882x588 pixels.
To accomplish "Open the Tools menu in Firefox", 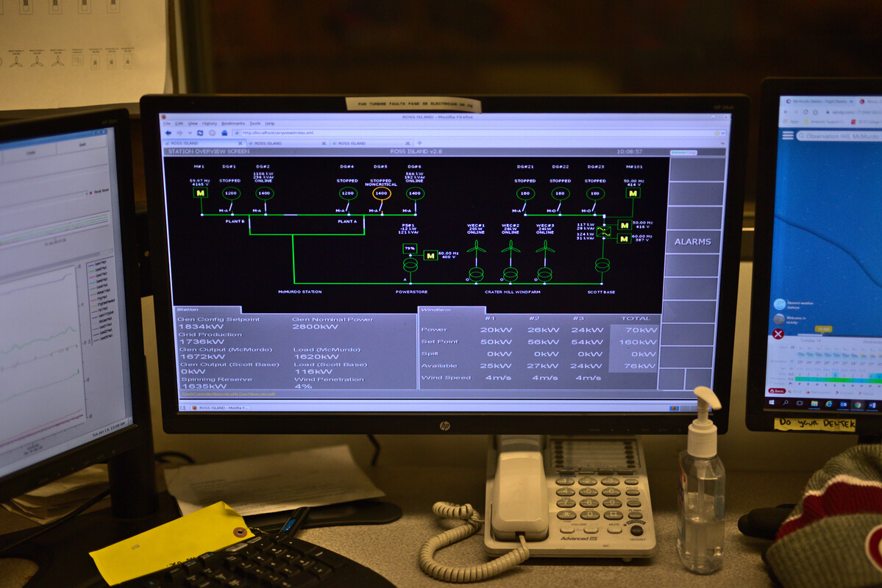I will tap(255, 123).
